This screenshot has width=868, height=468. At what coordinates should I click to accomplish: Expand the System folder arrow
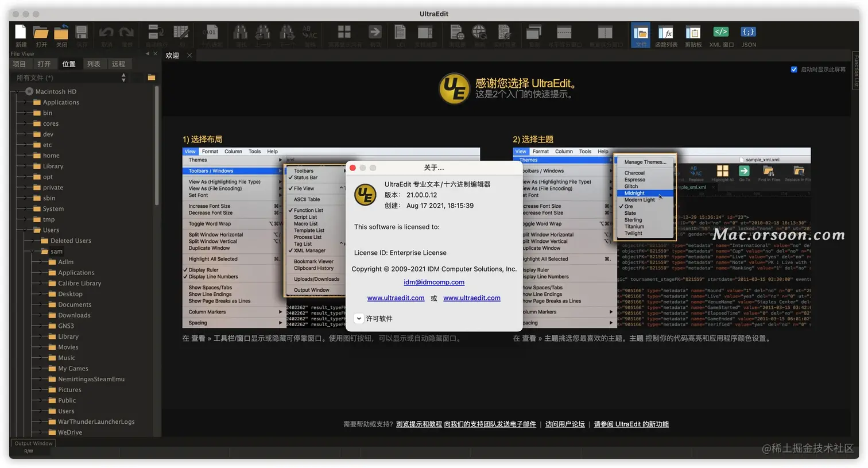coord(26,209)
